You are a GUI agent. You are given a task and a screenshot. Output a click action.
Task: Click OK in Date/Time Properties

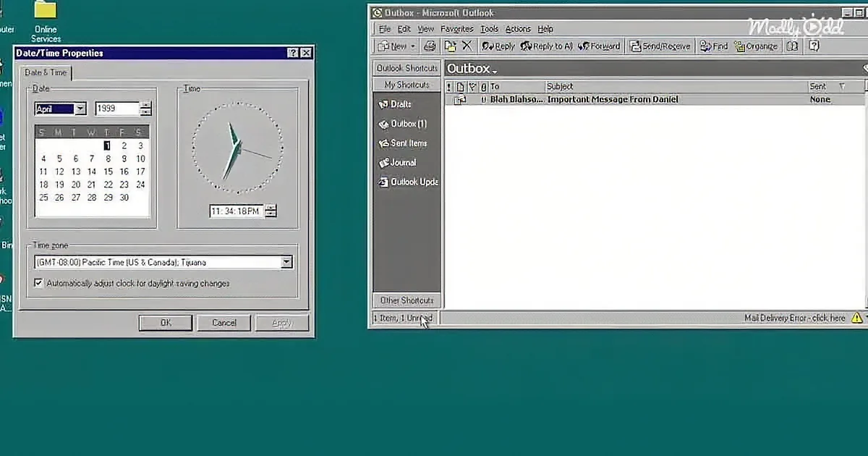coord(166,323)
